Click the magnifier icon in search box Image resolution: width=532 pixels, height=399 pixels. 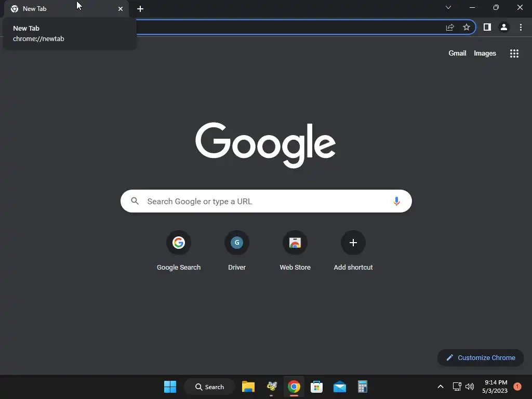135,201
